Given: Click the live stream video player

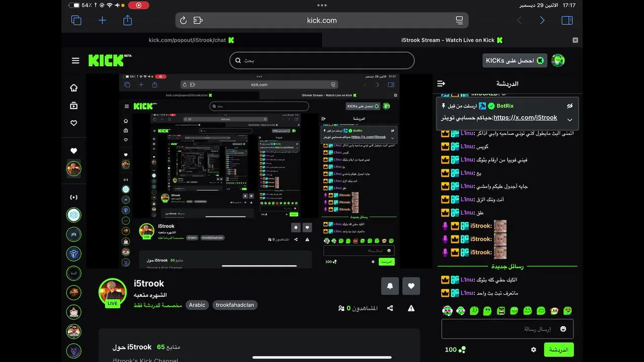Looking at the screenshot, I should (x=259, y=171).
